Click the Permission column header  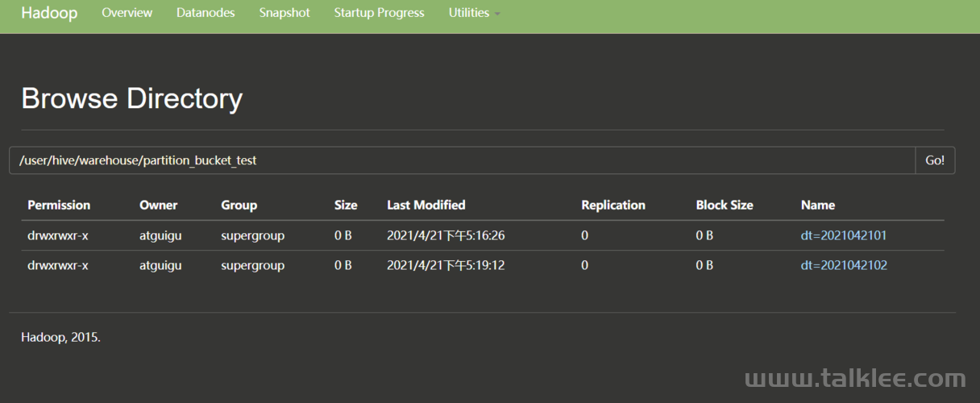[x=59, y=205]
